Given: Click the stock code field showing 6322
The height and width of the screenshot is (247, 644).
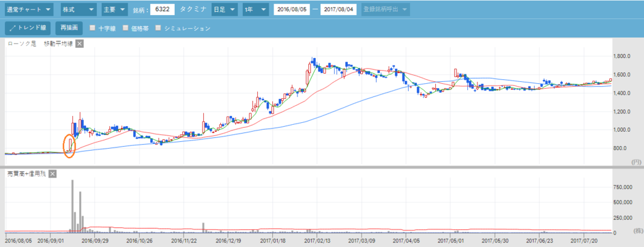Looking at the screenshot, I should [162, 9].
